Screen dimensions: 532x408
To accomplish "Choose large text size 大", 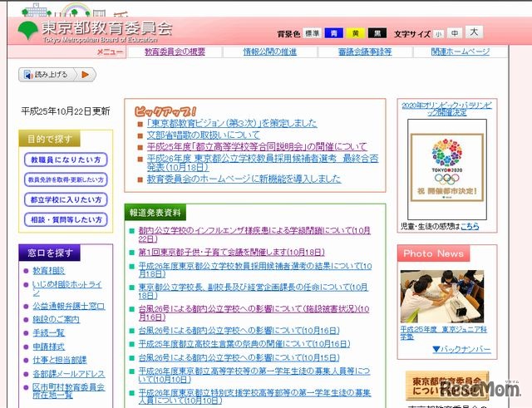I will [474, 32].
